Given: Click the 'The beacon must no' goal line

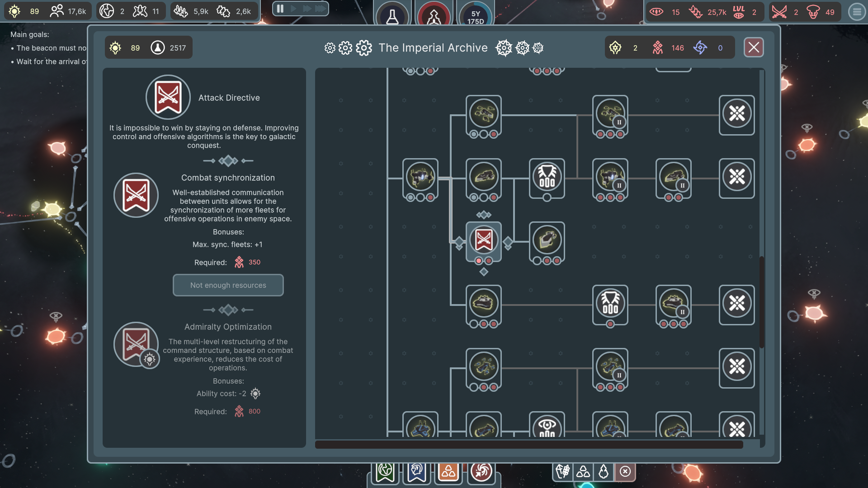Looking at the screenshot, I should (x=52, y=48).
